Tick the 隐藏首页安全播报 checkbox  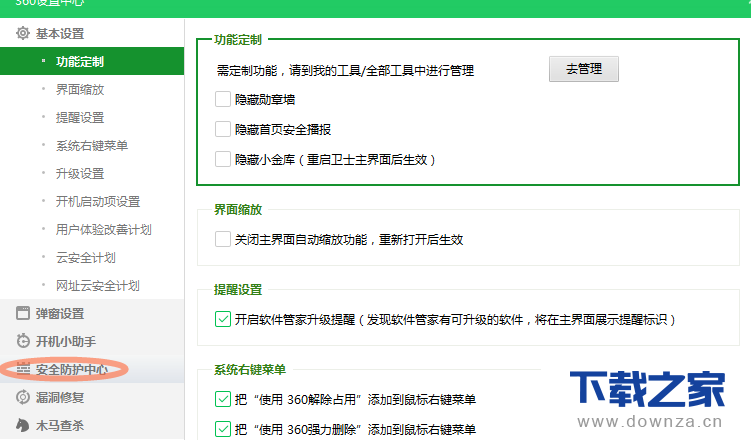pyautogui.click(x=223, y=129)
